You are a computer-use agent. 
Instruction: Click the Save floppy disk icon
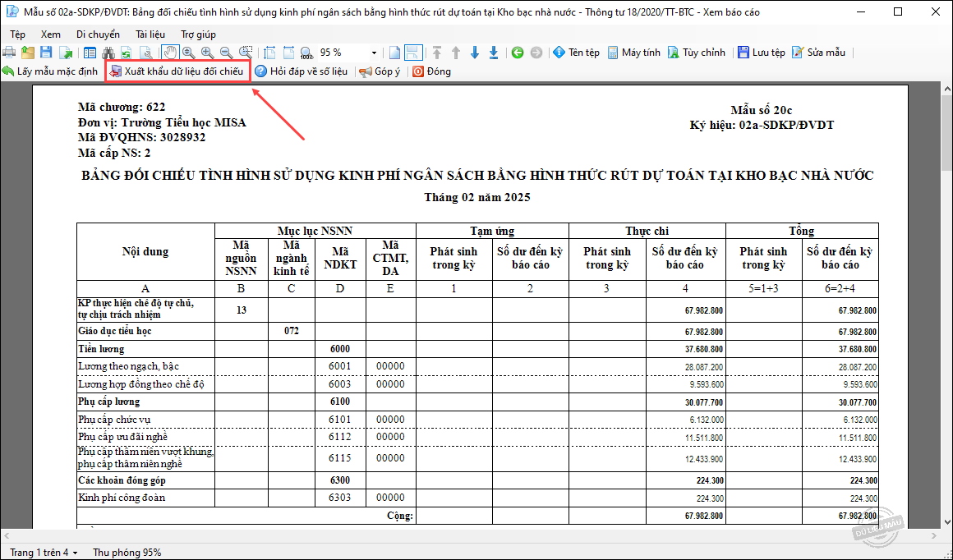pyautogui.click(x=46, y=53)
